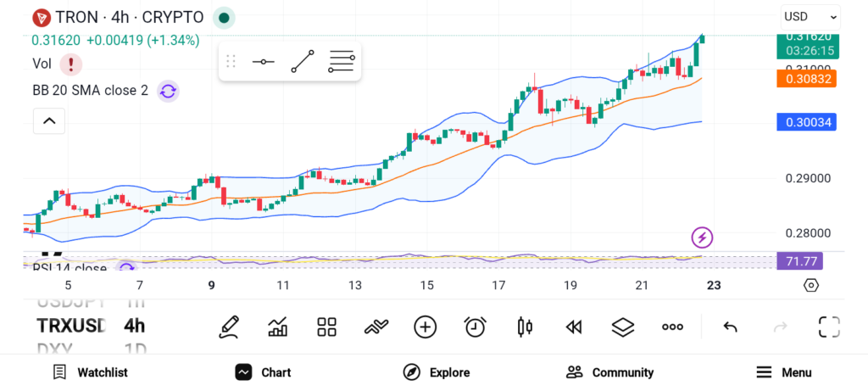Open the object tree layers icon
868x391 pixels.
click(623, 327)
